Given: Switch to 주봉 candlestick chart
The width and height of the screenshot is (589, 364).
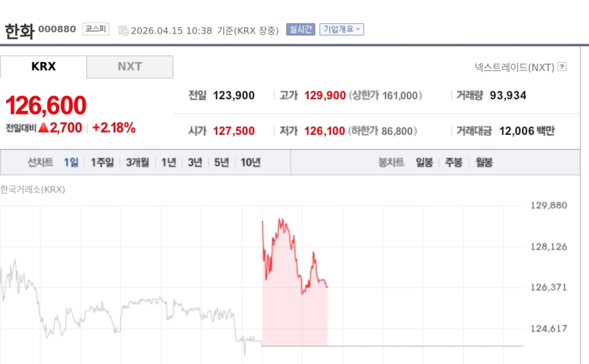Looking at the screenshot, I should point(454,162).
